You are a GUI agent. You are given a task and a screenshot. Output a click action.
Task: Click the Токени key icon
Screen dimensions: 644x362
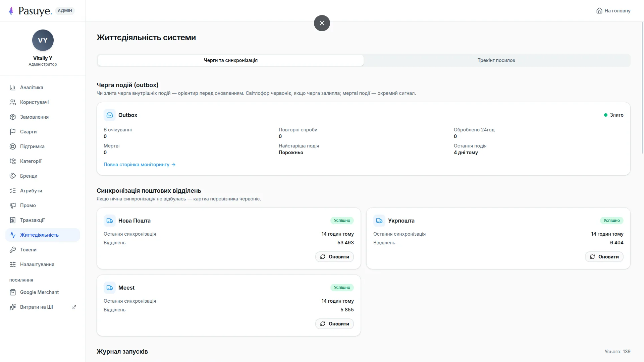coord(13,250)
